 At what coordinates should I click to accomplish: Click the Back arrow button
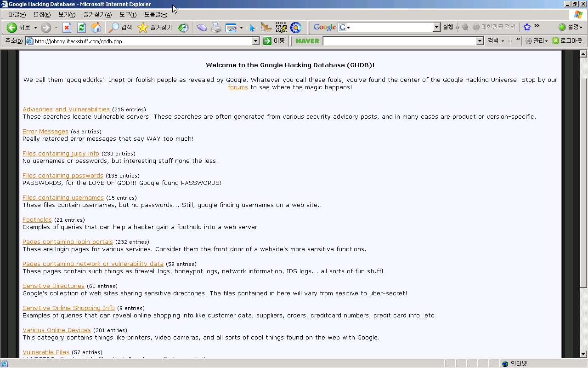tap(12, 28)
